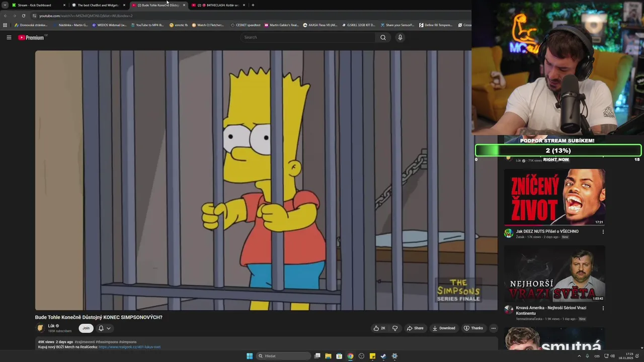Open the CESNET speedtest bookmark
Viewport: 644px width, 362px height.
click(x=246, y=25)
